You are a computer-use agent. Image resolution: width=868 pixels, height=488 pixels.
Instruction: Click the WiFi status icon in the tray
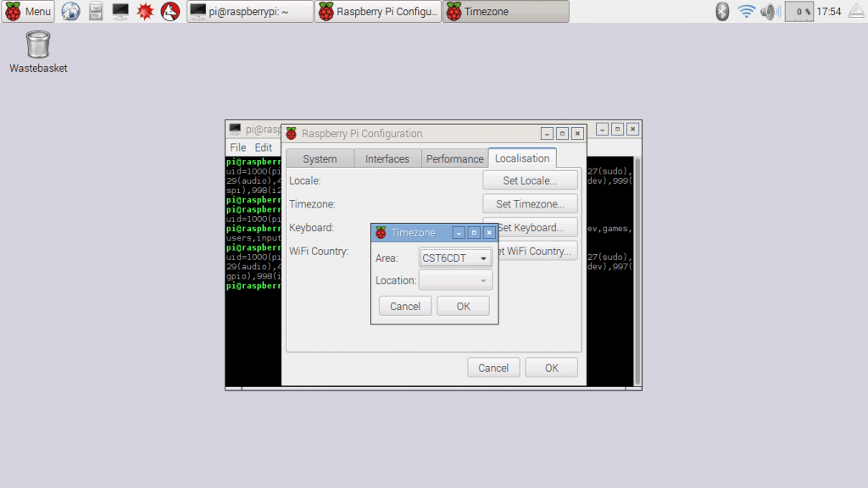(x=745, y=11)
